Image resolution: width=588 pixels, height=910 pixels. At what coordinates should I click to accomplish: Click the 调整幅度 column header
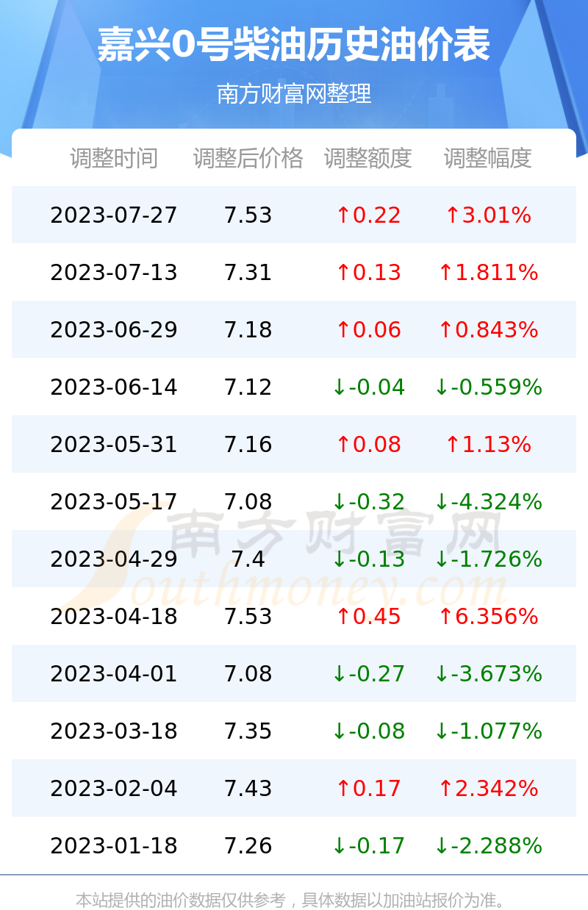click(x=488, y=158)
